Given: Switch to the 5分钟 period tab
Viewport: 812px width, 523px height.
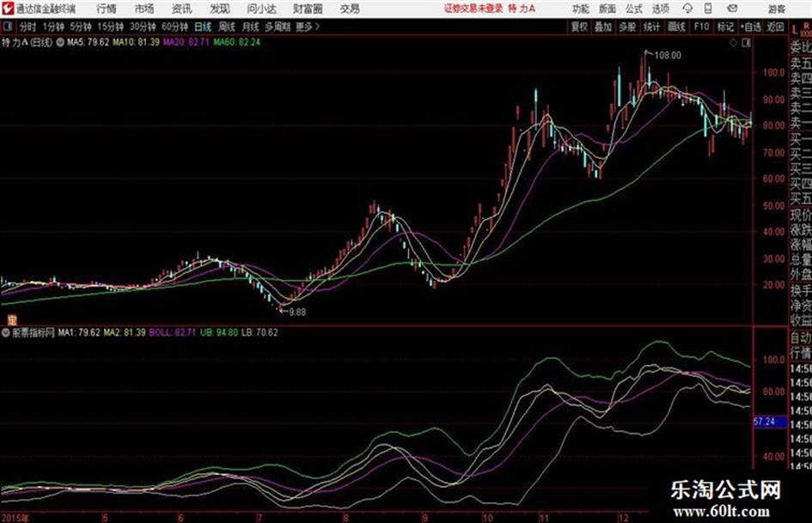Looking at the screenshot, I should (x=80, y=27).
